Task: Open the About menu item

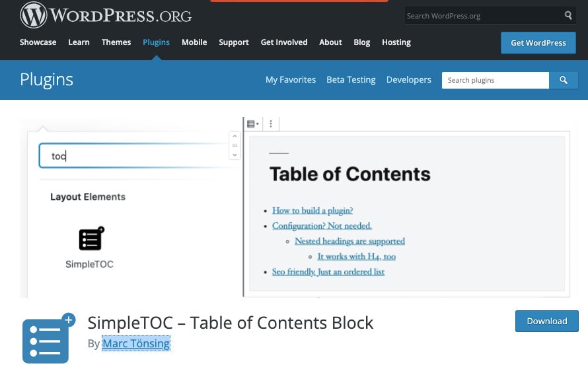Action: click(x=330, y=42)
